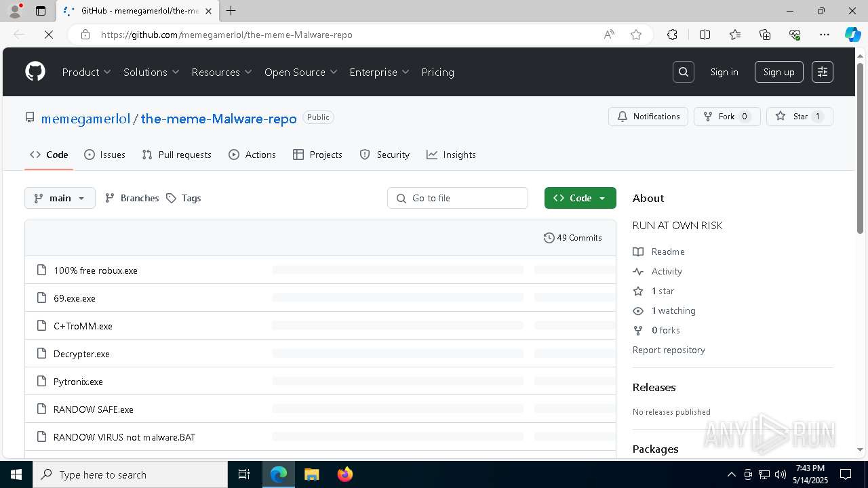Open a new tab with plus
The image size is (868, 488).
(231, 11)
